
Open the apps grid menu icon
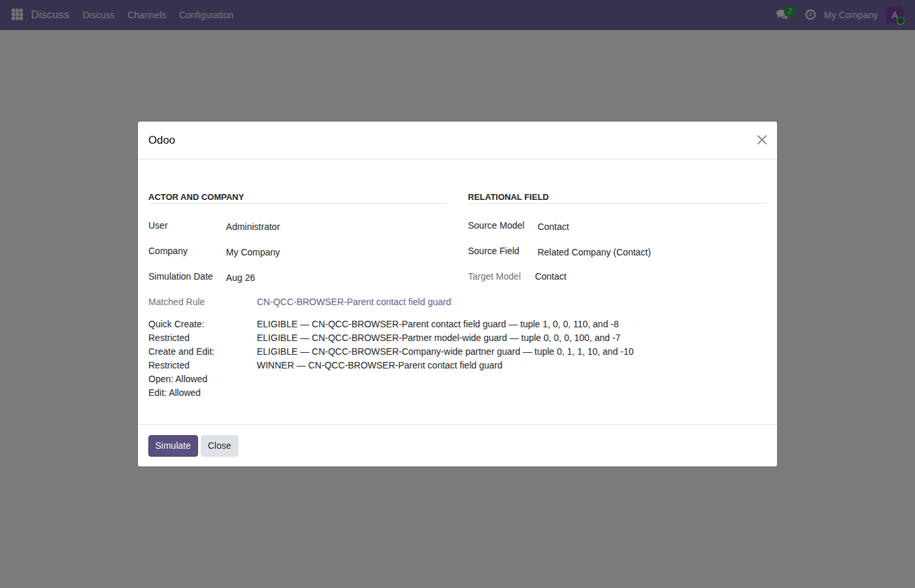(x=18, y=14)
